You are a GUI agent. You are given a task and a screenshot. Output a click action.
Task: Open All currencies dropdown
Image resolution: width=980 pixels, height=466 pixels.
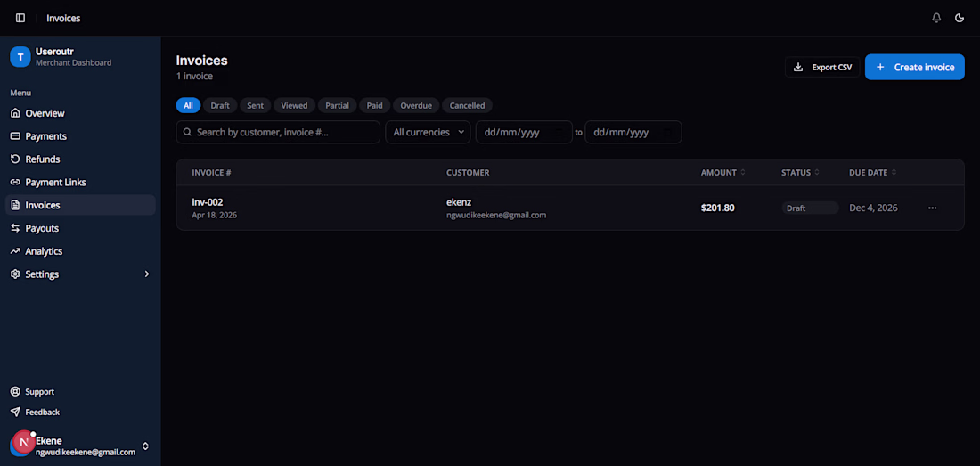(x=429, y=133)
